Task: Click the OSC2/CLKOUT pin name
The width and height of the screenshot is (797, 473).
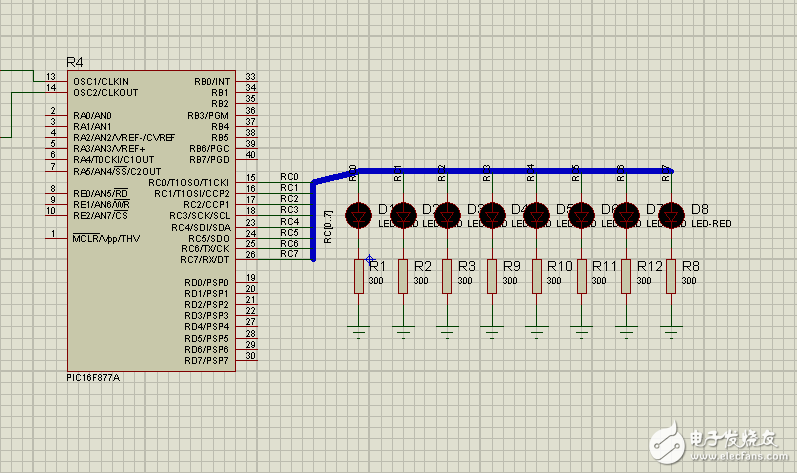Action: (106, 92)
